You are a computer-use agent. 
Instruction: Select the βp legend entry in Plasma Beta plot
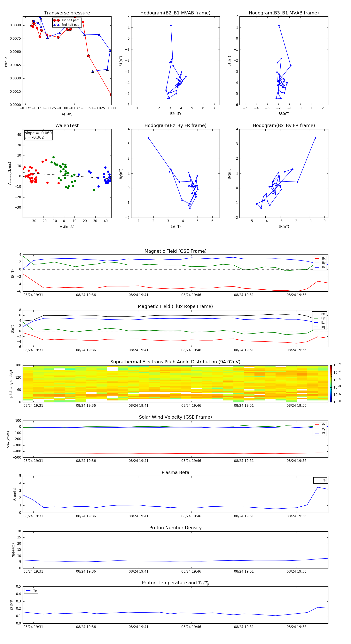coord(320,480)
